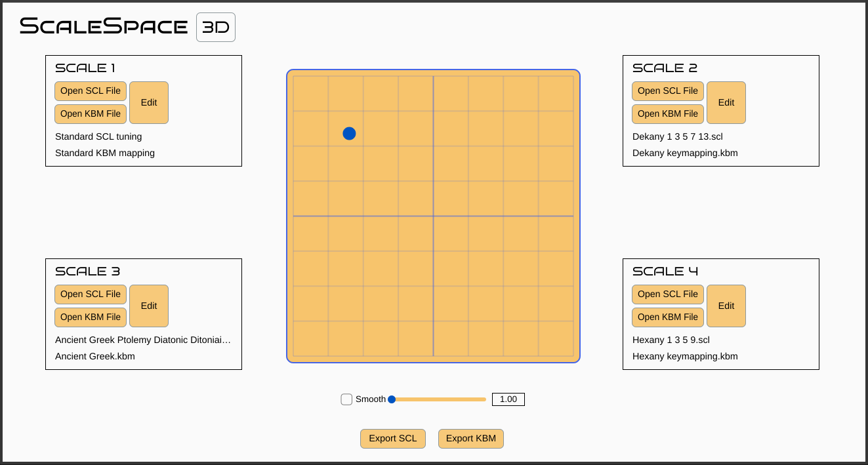
Task: Toggle the 3D view button
Action: pos(215,28)
